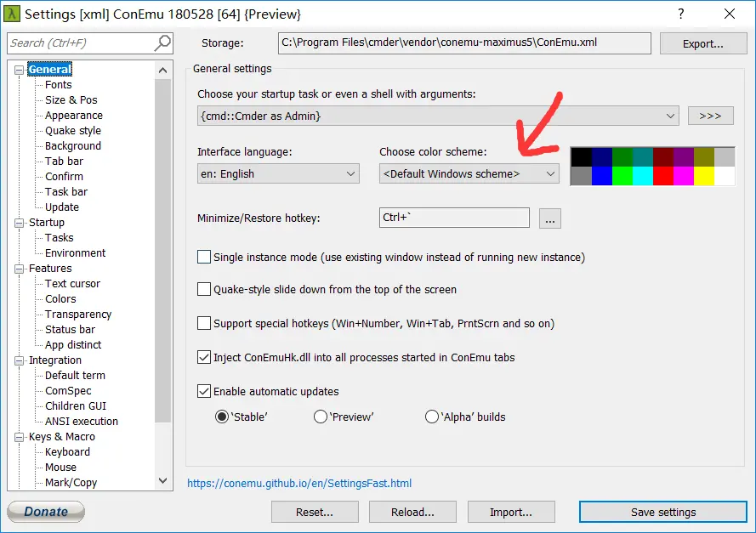Open Children GUI settings page
The image size is (756, 533).
coord(75,406)
